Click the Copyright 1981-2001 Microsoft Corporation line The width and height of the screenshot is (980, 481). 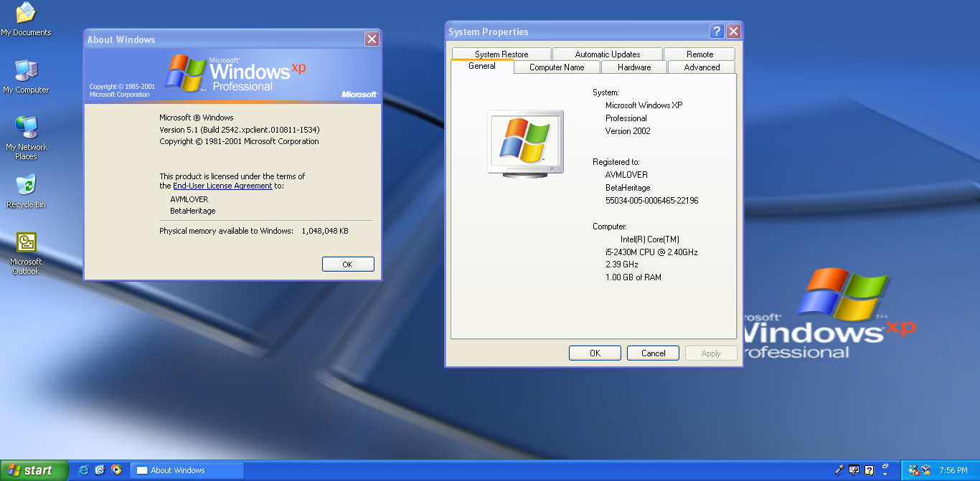[239, 141]
